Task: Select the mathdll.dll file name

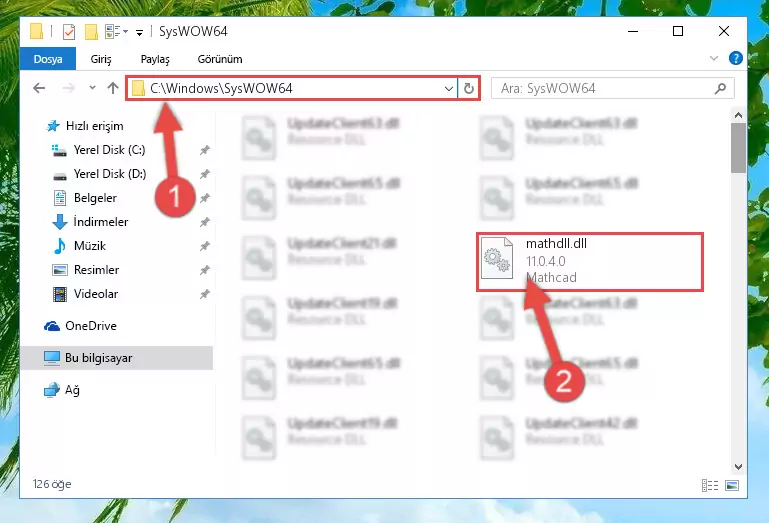Action: [x=556, y=244]
